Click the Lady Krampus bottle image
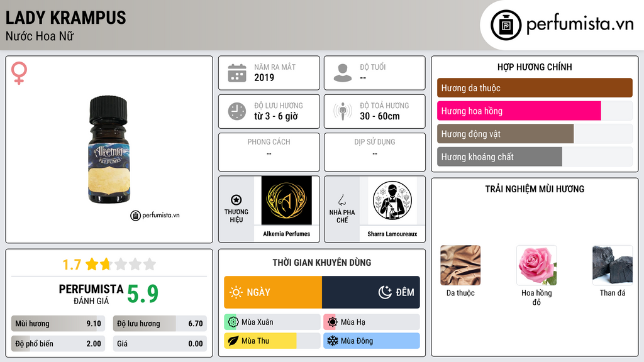 click(x=109, y=150)
